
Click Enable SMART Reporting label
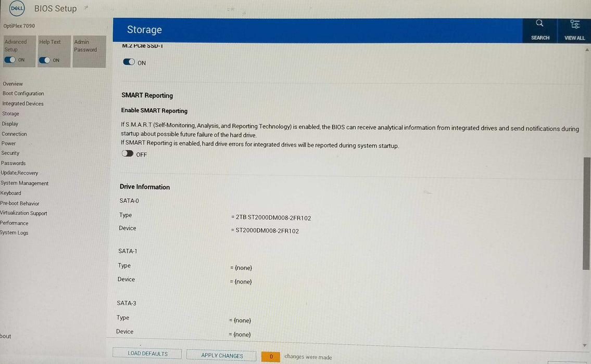pyautogui.click(x=154, y=111)
